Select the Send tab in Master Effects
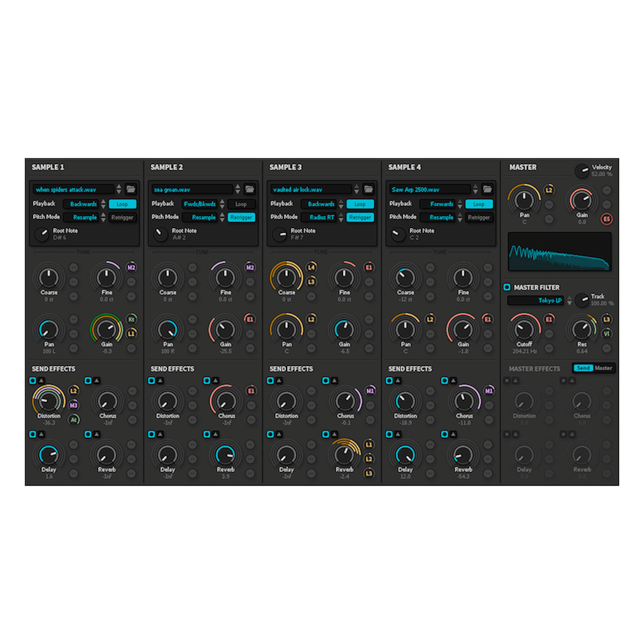Image resolution: width=644 pixels, height=644 pixels. coord(583,368)
